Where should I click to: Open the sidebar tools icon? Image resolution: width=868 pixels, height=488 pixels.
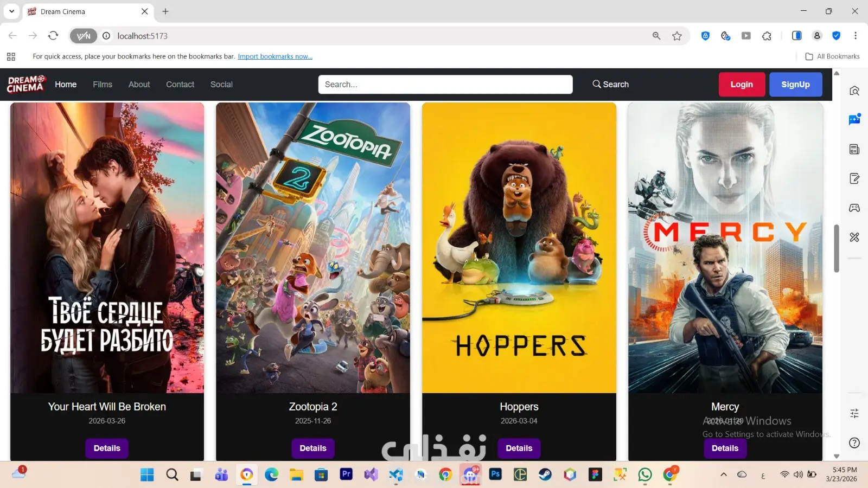point(854,237)
